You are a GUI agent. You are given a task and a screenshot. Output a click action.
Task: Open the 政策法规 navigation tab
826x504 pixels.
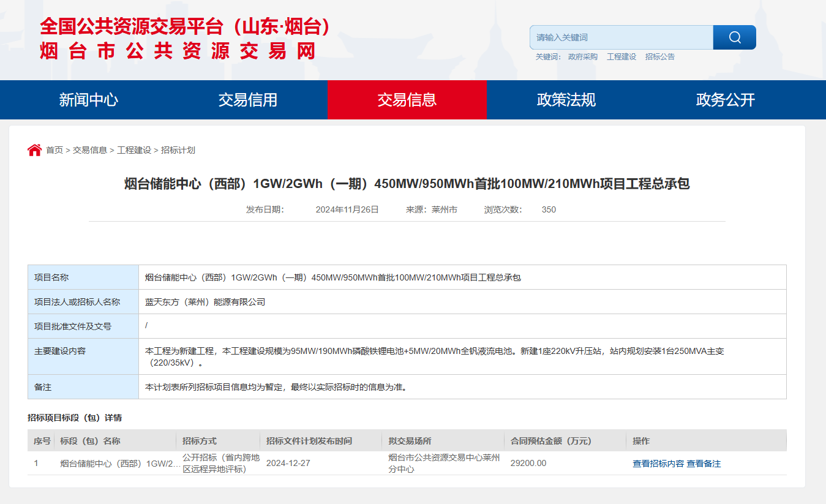[x=566, y=100]
